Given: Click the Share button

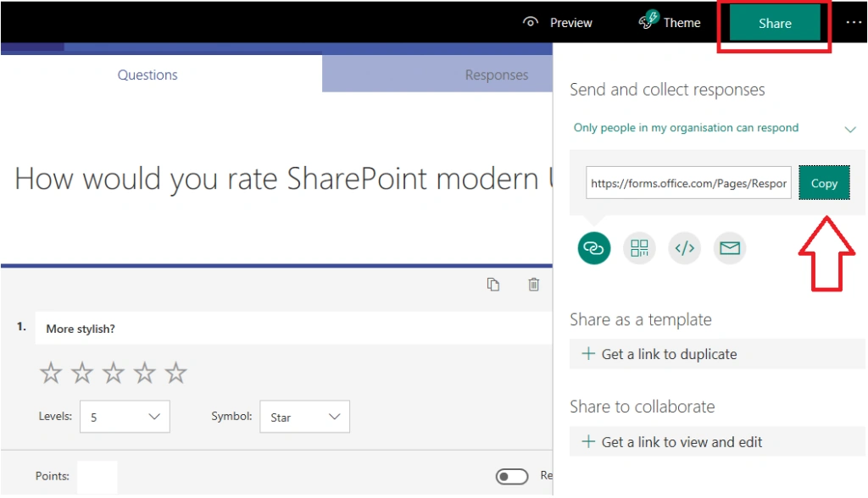Looking at the screenshot, I should point(775,23).
